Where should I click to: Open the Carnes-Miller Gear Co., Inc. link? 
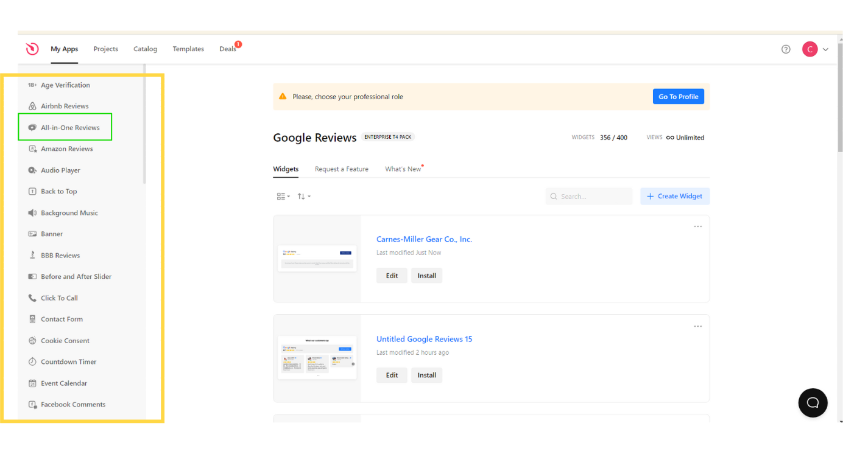click(424, 239)
